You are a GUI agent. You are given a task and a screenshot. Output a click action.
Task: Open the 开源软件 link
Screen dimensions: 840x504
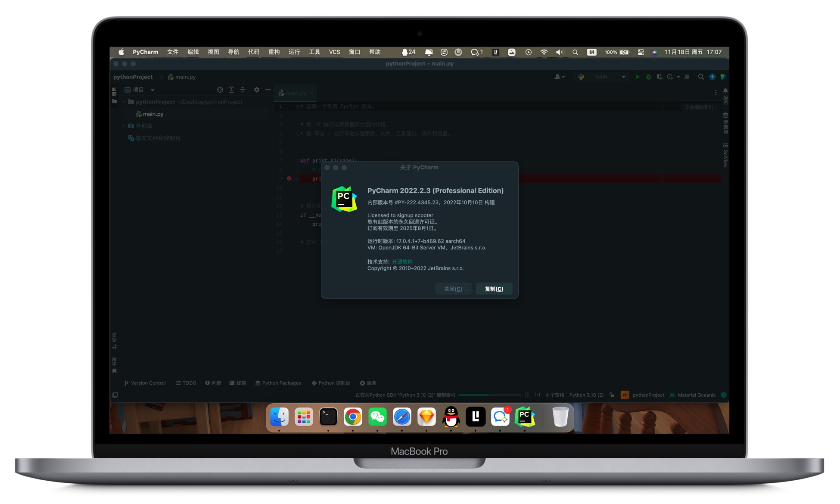click(x=402, y=262)
